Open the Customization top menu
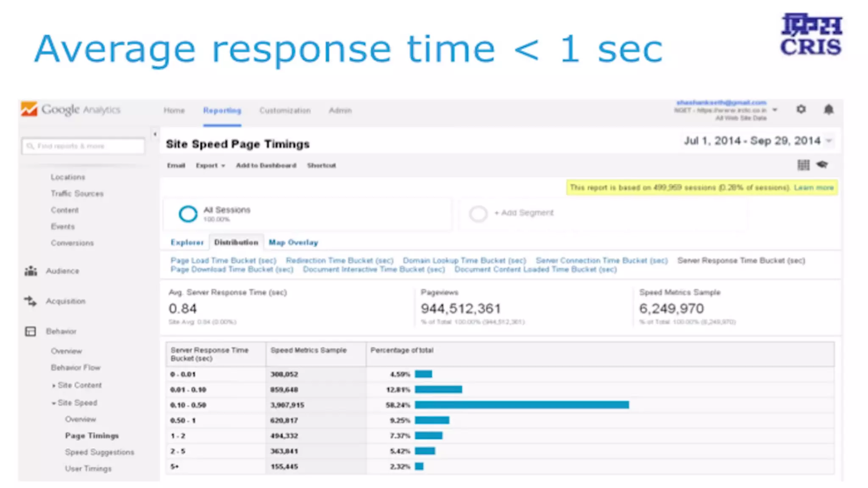The image size is (868, 488). 285,111
